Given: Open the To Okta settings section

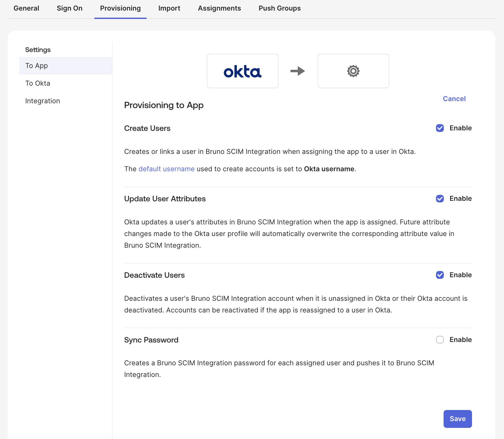Looking at the screenshot, I should click(38, 83).
